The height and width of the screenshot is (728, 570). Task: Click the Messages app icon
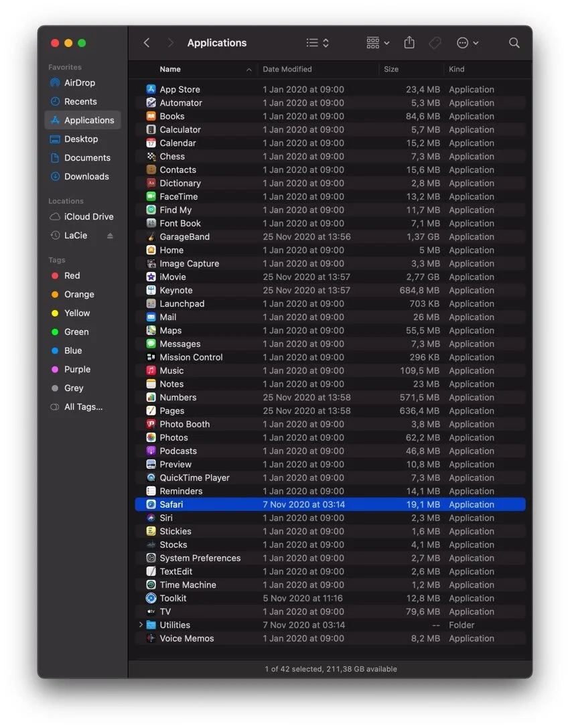coord(151,344)
